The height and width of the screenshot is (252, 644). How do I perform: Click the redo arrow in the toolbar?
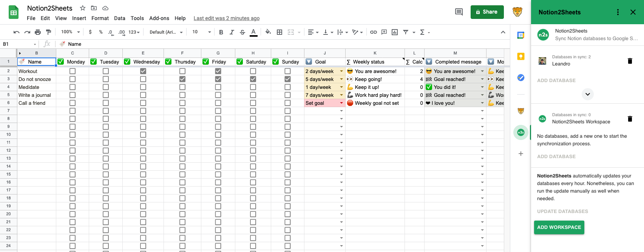[x=27, y=32]
